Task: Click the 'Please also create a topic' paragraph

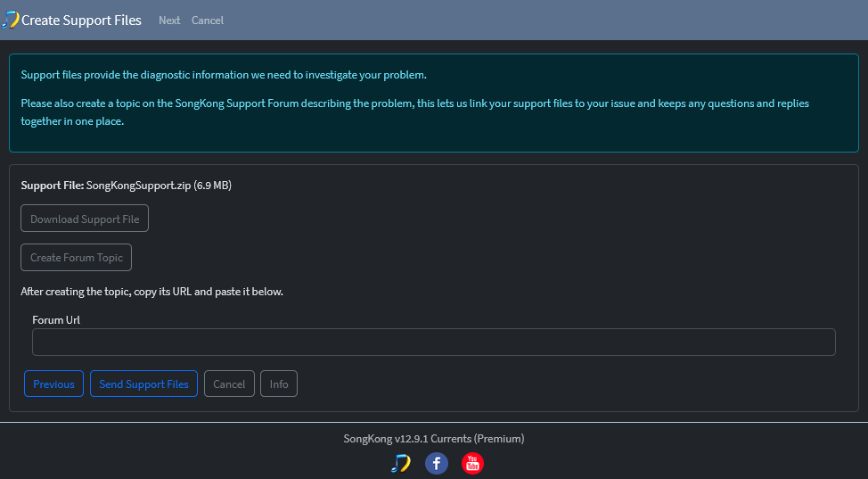Action: [415, 112]
